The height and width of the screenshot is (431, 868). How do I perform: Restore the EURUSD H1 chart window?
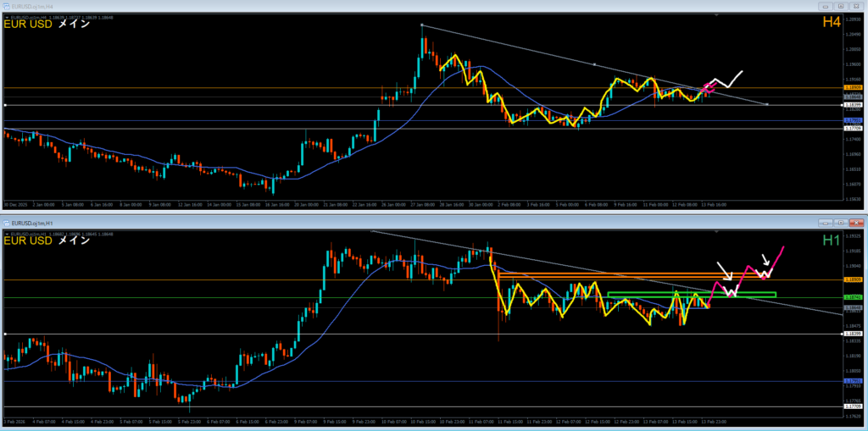tap(841, 223)
